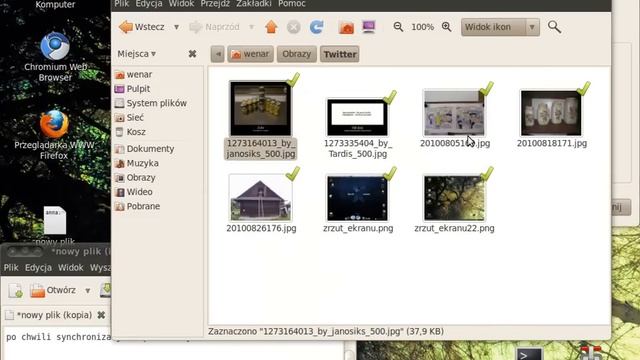This screenshot has height=360, width=640.
Task: Open the Plik menu in the text editor
Action: click(x=11, y=268)
